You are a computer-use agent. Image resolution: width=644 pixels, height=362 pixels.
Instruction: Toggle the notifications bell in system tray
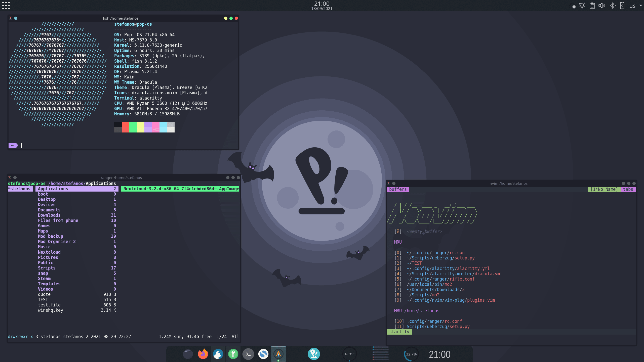click(582, 5)
